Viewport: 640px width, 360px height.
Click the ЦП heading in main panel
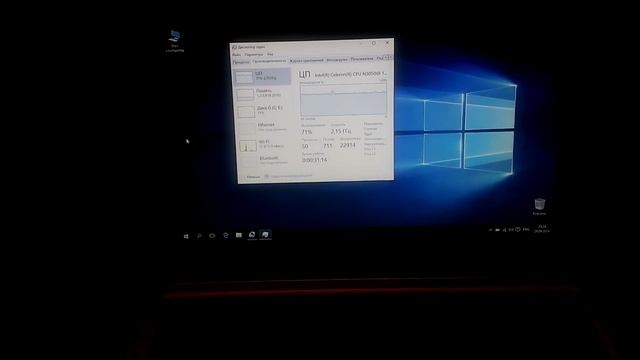click(x=304, y=74)
